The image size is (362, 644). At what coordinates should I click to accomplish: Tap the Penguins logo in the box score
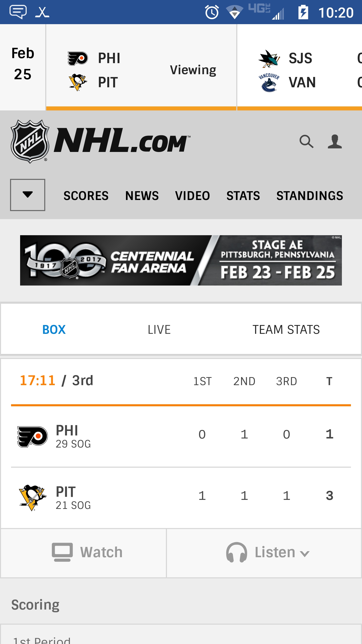pos(32,498)
